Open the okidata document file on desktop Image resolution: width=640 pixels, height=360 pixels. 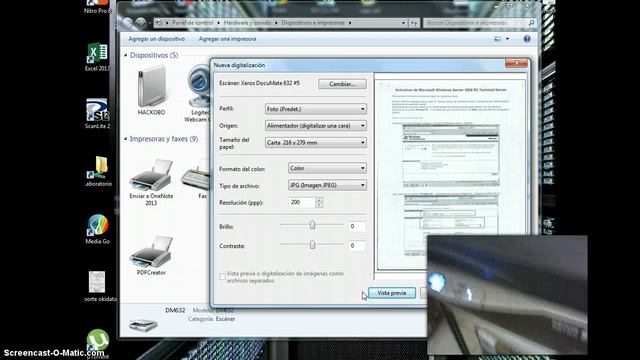point(98,286)
